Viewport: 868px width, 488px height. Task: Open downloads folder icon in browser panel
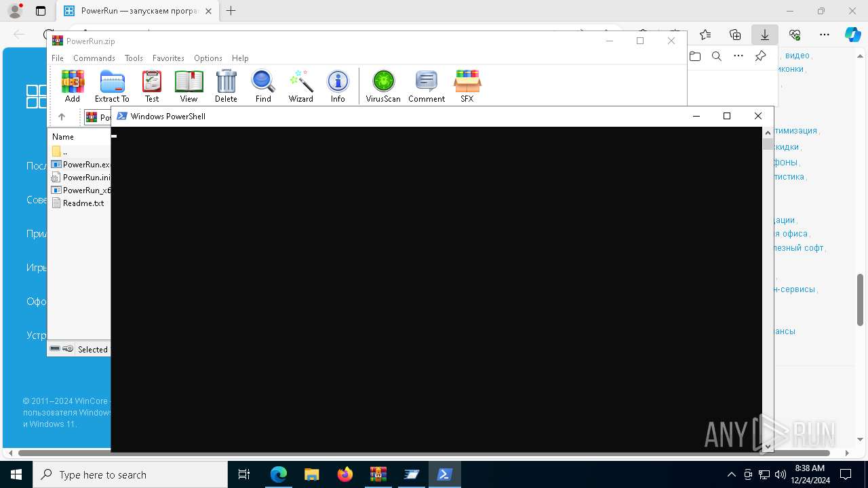[x=695, y=56]
